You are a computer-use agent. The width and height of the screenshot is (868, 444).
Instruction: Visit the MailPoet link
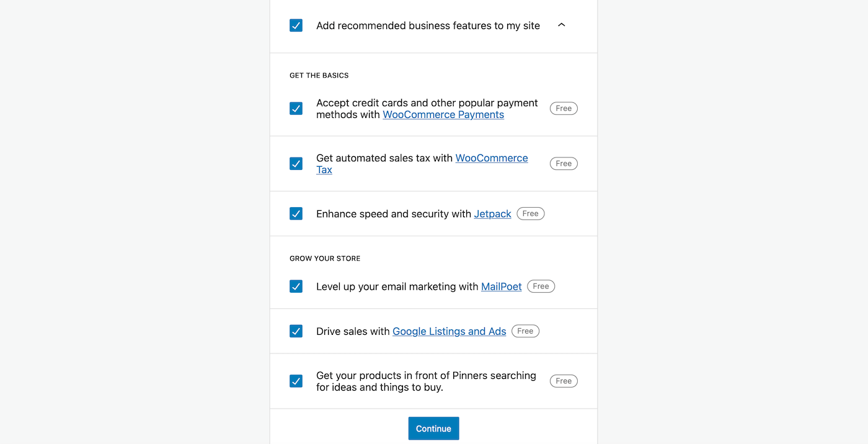pos(501,286)
